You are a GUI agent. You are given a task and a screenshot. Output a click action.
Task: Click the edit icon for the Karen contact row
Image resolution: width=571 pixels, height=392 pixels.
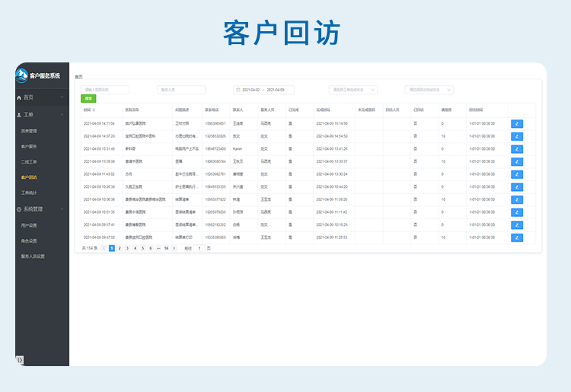tap(517, 148)
